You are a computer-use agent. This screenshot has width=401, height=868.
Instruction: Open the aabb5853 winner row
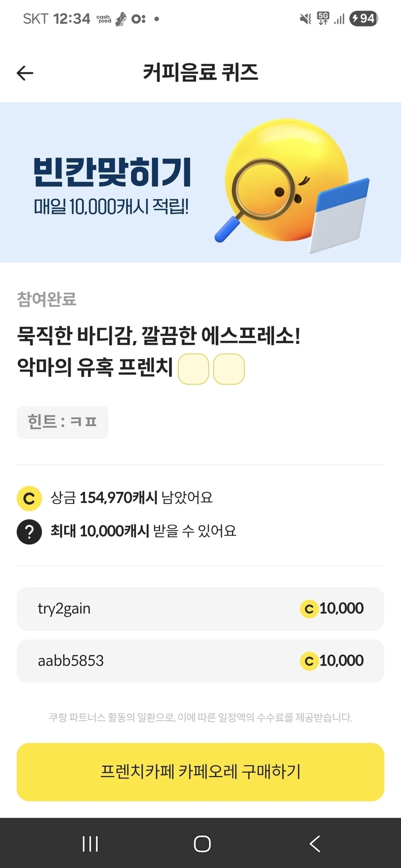coord(200,661)
